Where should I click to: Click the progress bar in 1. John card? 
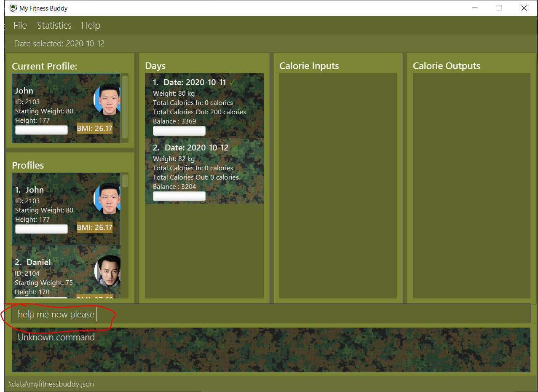[41, 229]
